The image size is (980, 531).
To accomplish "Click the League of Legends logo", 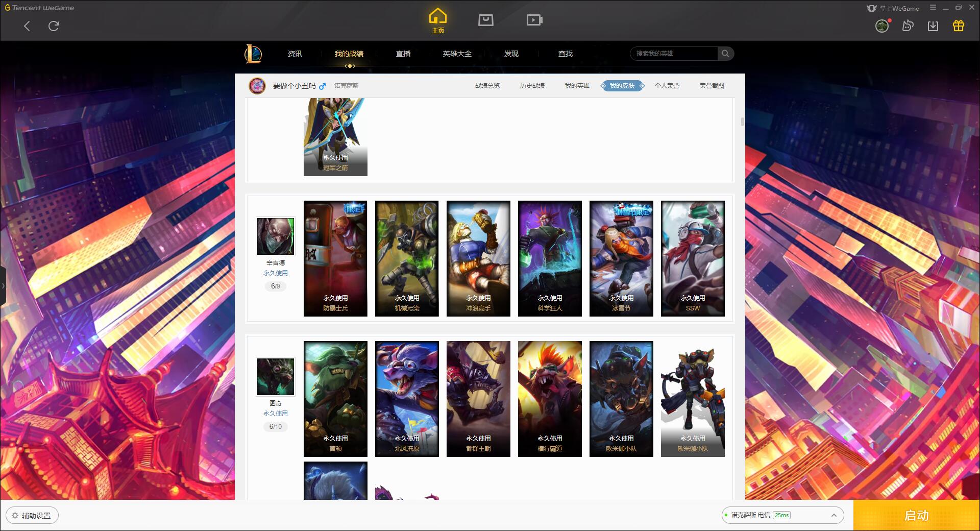I will [253, 54].
